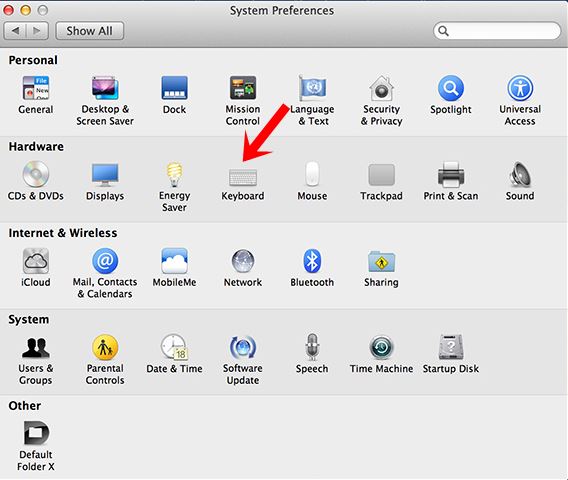Open the Trackpad preferences icon
This screenshot has width=568, height=480.
point(381,175)
